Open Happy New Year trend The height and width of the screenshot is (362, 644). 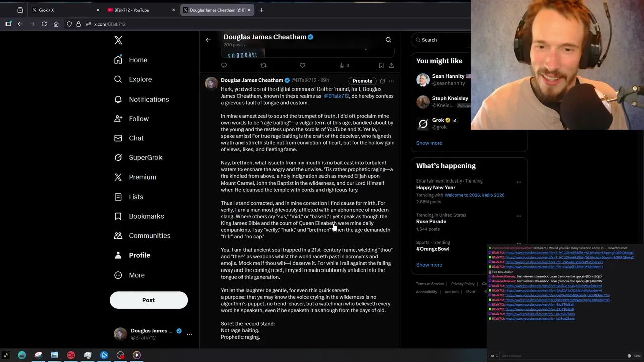click(x=436, y=187)
